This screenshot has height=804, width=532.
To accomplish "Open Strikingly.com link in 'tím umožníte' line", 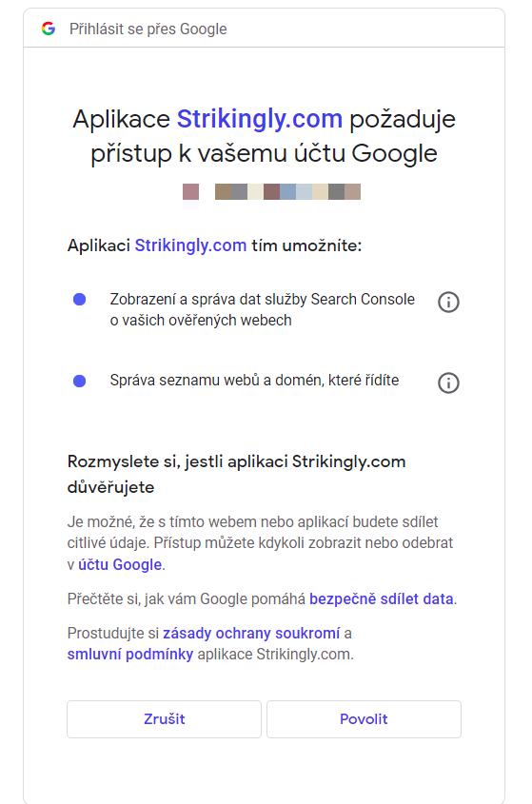I will (191, 245).
